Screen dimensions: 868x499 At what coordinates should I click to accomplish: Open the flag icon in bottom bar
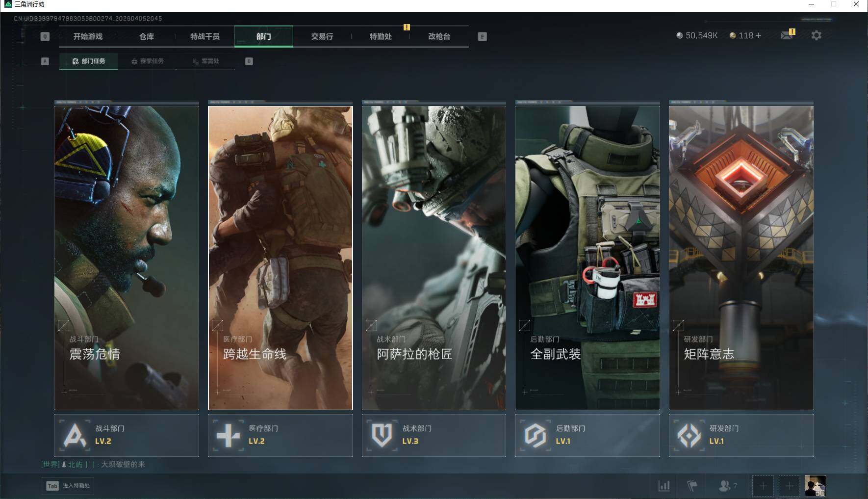pos(692,486)
